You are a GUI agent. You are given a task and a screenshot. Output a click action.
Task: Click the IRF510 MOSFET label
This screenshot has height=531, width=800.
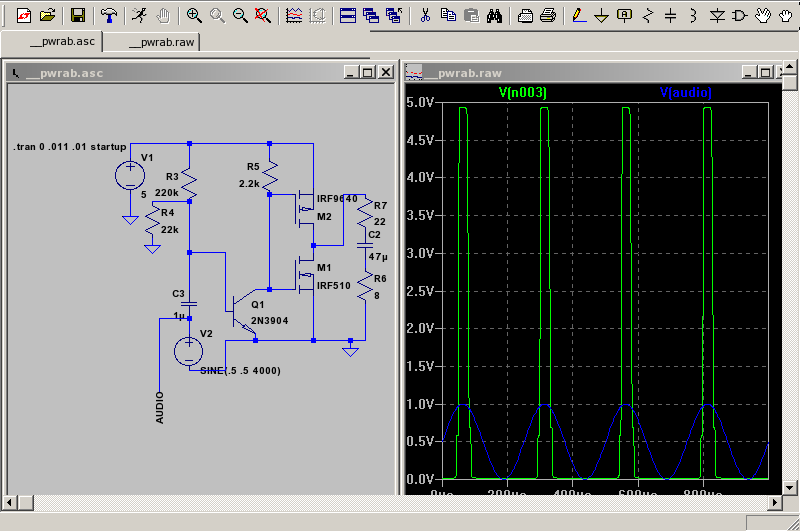(x=334, y=286)
